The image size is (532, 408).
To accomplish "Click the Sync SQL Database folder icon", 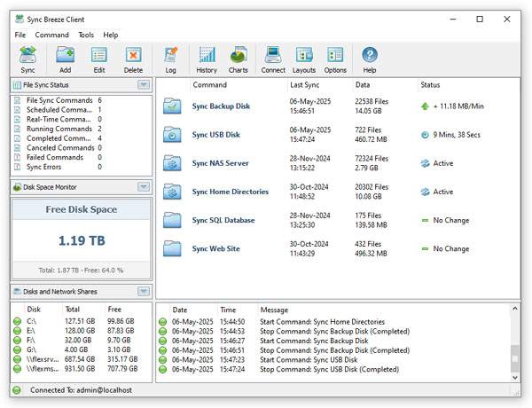I will [x=172, y=220].
